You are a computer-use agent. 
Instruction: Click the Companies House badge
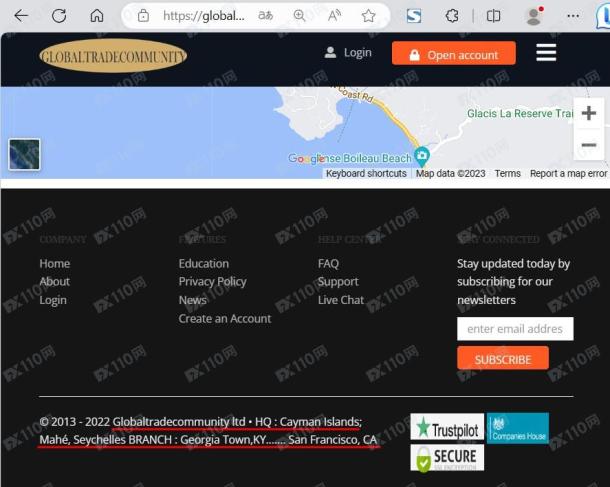pyautogui.click(x=518, y=428)
